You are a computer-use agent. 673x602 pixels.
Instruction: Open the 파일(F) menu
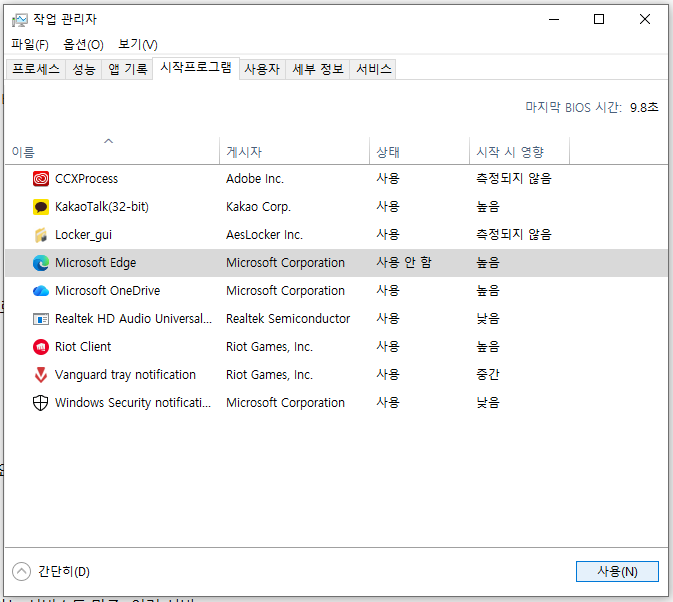click(x=30, y=44)
